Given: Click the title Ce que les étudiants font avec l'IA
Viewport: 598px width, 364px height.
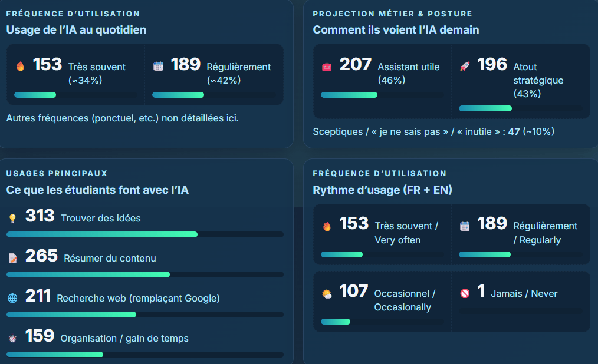Looking at the screenshot, I should [x=97, y=190].
